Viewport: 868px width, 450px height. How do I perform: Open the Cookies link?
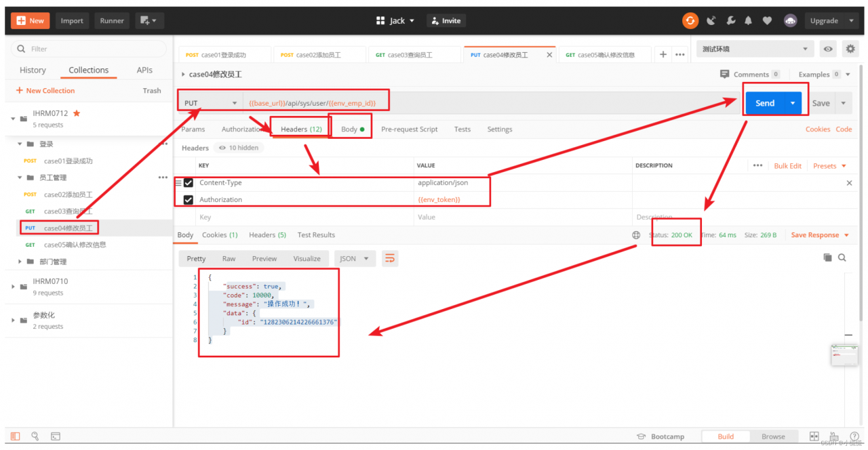pos(818,129)
